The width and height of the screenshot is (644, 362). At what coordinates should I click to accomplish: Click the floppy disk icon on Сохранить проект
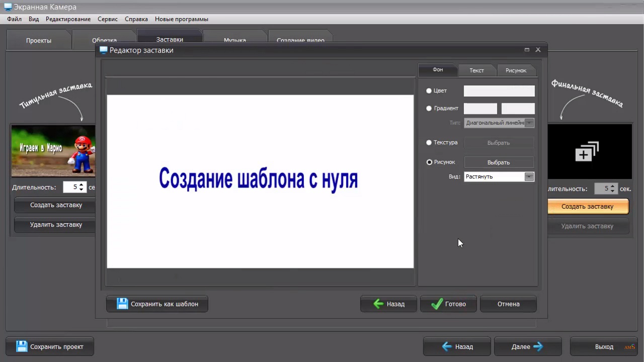coord(22,346)
